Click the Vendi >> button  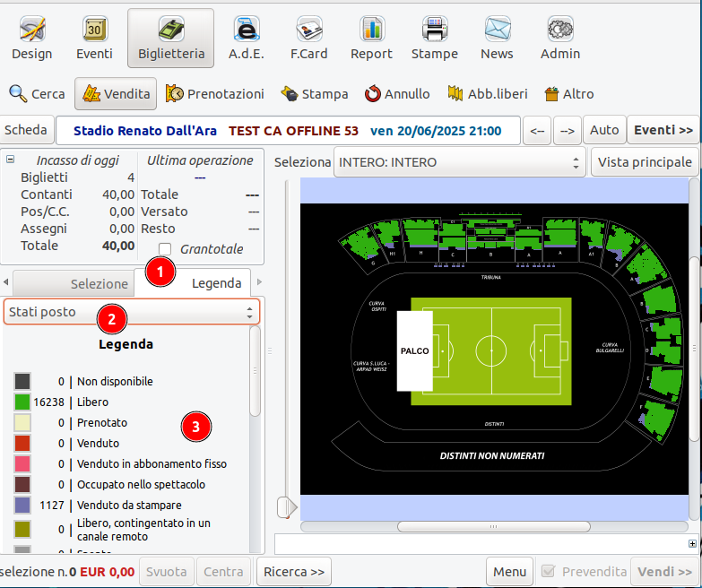coord(665,572)
